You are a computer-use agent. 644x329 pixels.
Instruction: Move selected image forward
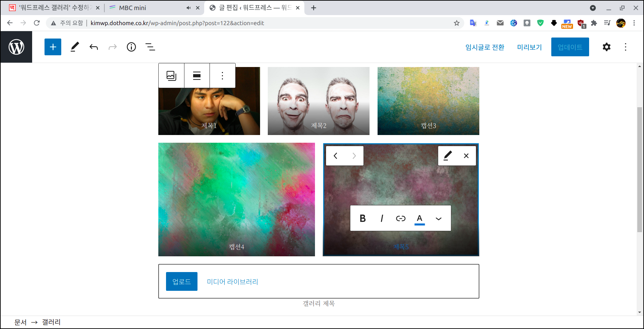click(354, 156)
